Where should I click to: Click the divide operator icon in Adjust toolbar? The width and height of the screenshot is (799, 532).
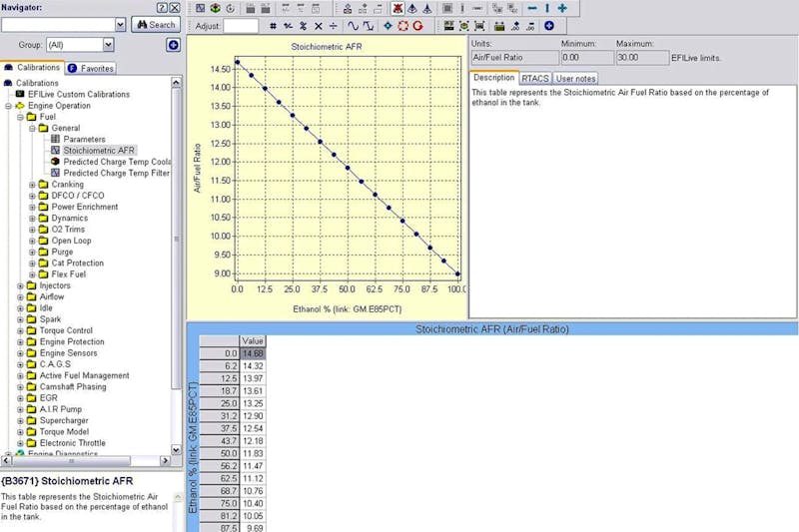pyautogui.click(x=334, y=26)
